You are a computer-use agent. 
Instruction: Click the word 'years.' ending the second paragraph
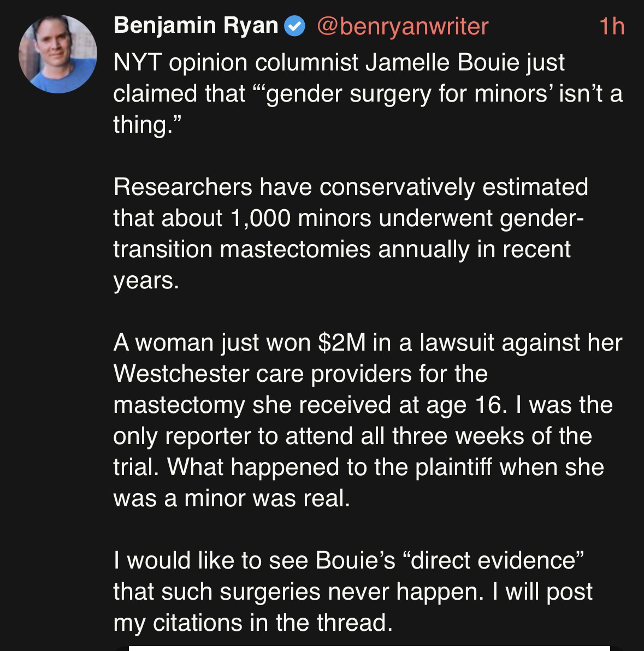(146, 281)
